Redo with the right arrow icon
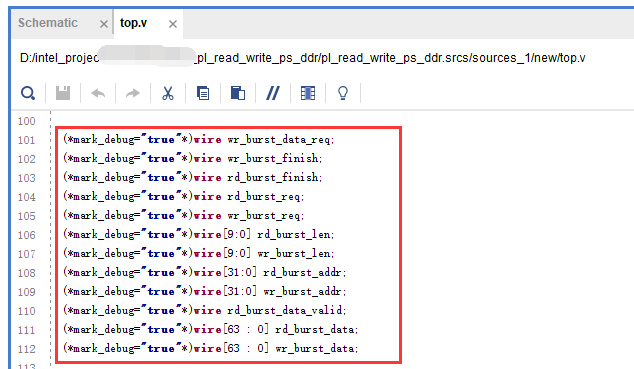634x369 pixels. (133, 93)
